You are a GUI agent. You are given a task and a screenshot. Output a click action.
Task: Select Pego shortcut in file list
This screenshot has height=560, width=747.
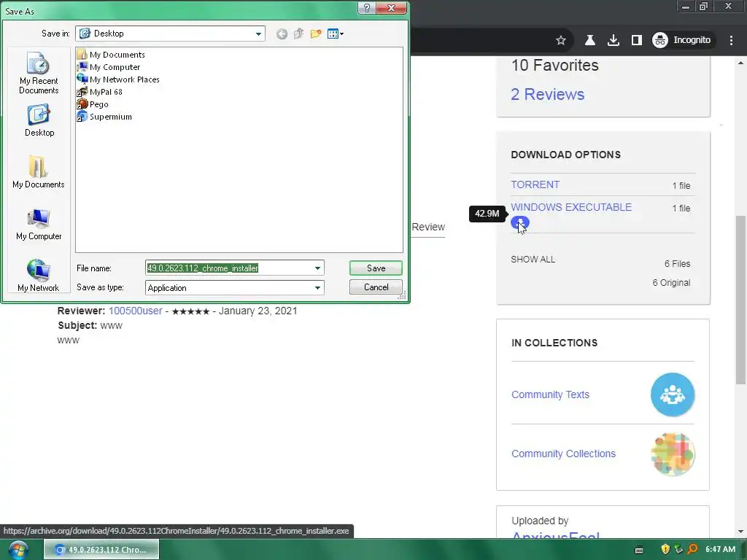pyautogui.click(x=93, y=104)
